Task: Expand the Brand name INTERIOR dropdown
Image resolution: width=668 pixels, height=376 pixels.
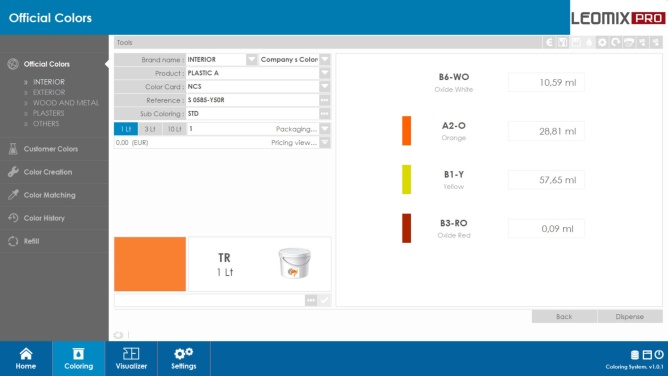Action: tap(251, 59)
